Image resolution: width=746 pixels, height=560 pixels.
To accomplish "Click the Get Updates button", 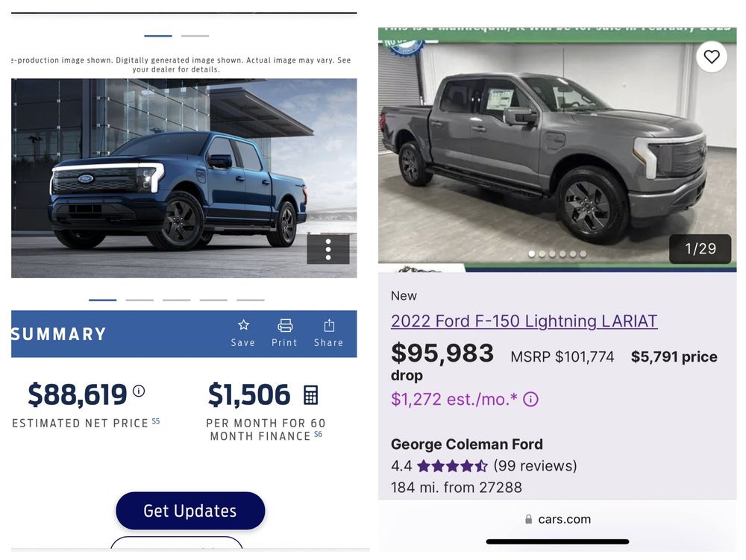I will point(190,511).
